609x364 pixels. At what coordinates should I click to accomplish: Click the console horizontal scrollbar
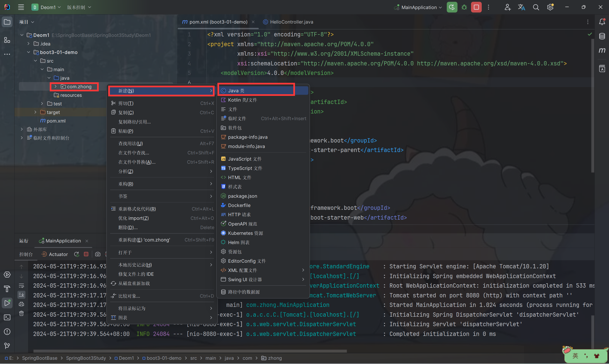pyautogui.click(x=190, y=351)
